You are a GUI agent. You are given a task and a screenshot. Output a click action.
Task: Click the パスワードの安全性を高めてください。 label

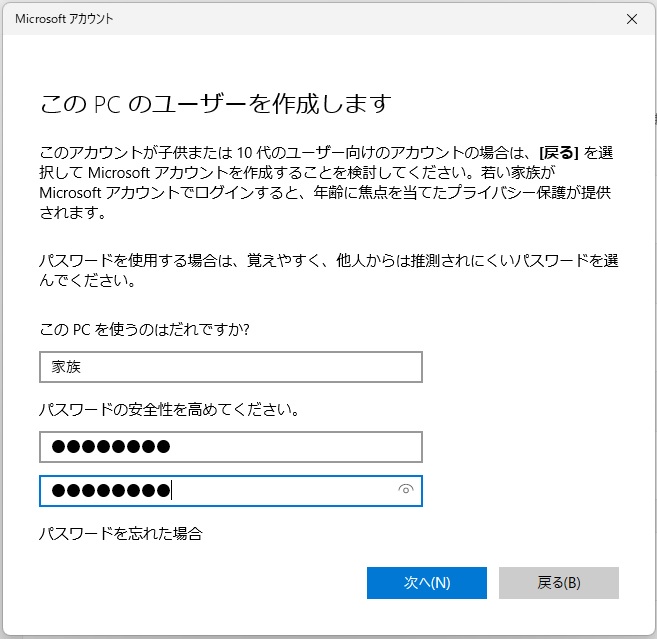tap(169, 409)
